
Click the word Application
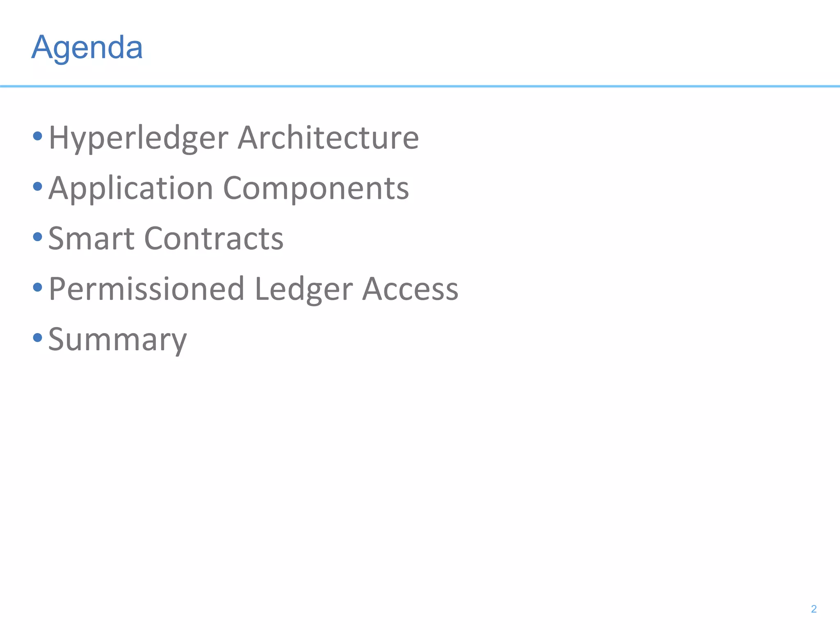click(131, 189)
